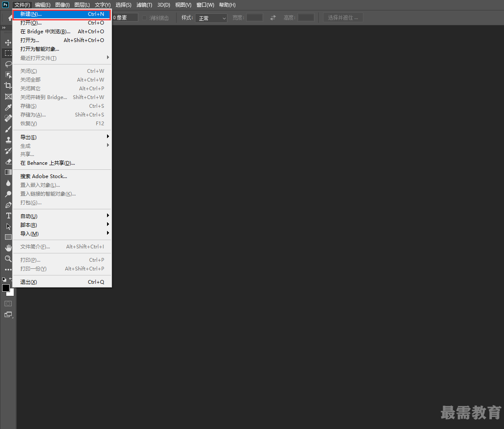Select the Eraser tool
The width and height of the screenshot is (504, 429).
8,161
